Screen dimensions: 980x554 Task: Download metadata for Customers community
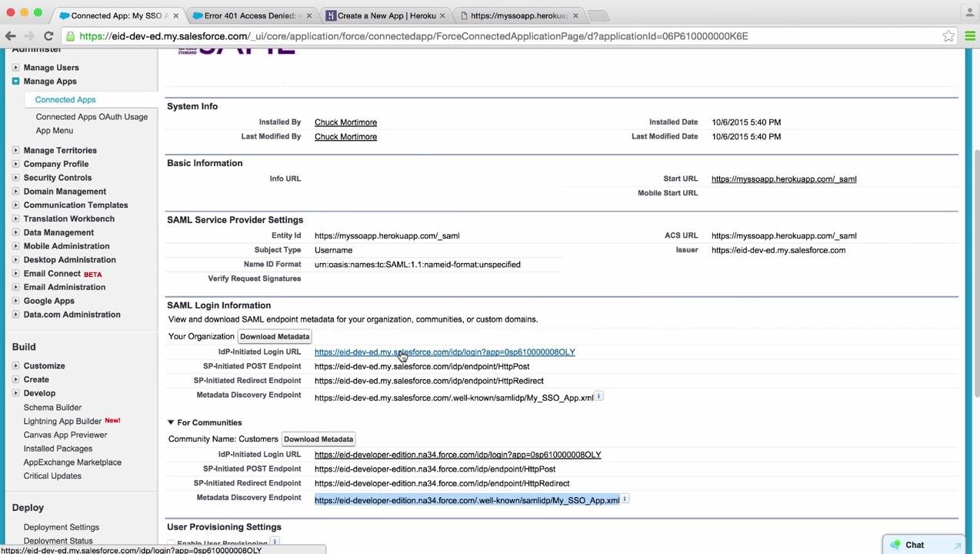coord(318,439)
